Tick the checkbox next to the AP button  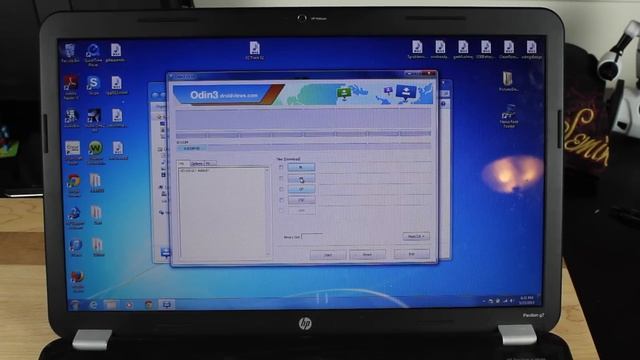coord(281,178)
